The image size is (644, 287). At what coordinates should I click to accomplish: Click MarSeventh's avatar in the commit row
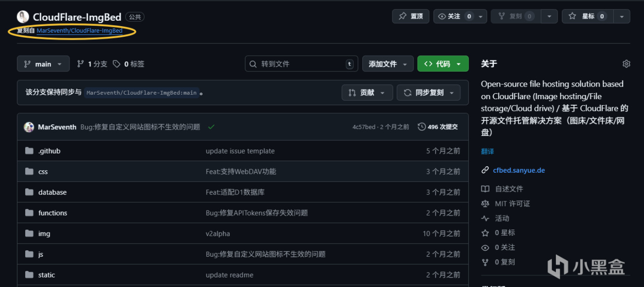(29, 127)
